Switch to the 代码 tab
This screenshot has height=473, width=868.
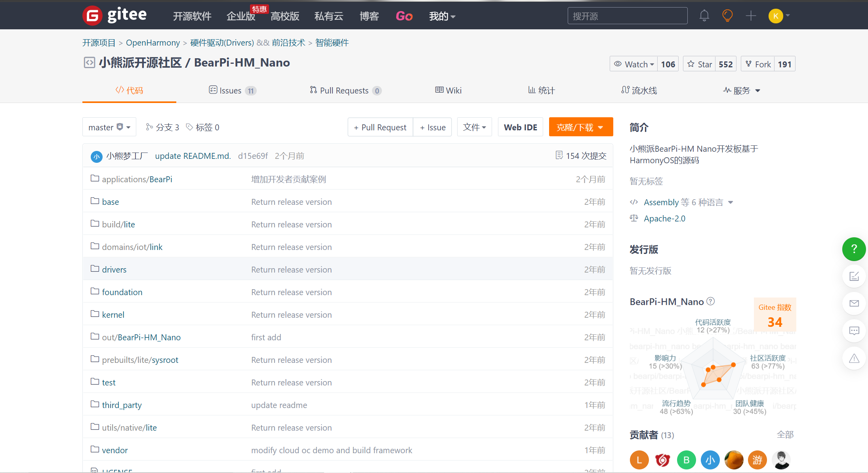(129, 90)
